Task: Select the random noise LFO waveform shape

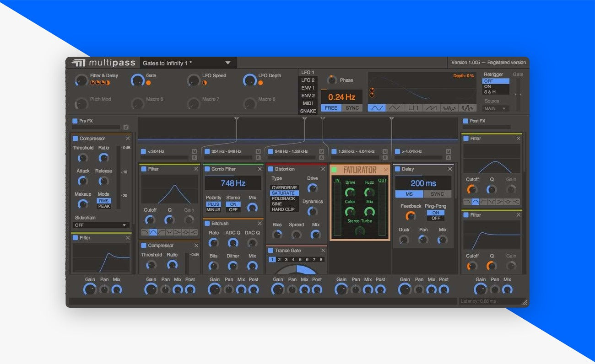Action: (449, 108)
